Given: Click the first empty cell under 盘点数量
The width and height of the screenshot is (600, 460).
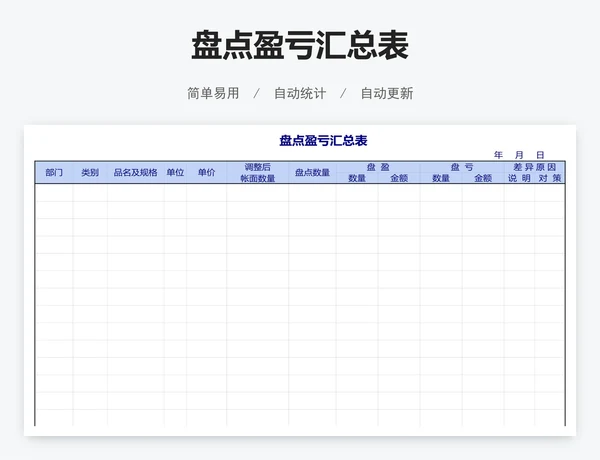Looking at the screenshot, I should [x=312, y=192].
